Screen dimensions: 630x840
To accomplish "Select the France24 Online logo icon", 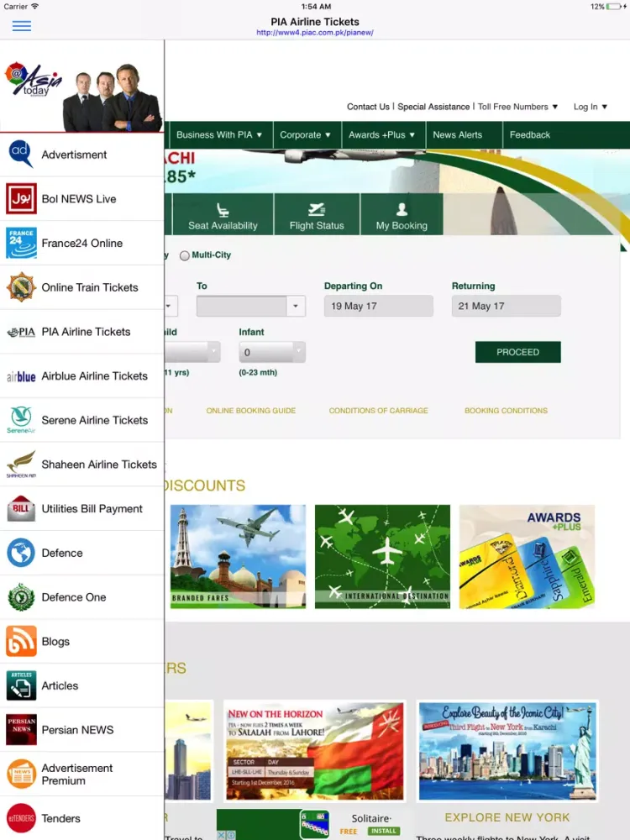I will click(x=22, y=244).
